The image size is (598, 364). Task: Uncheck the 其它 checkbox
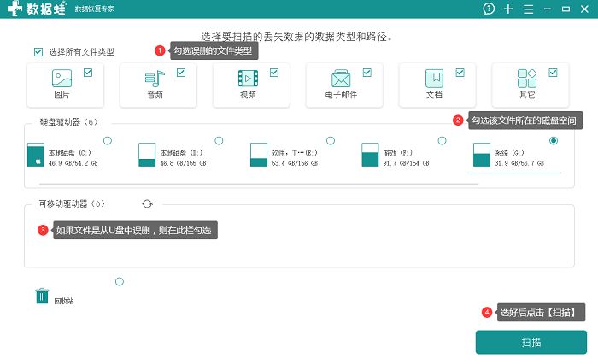[553, 73]
